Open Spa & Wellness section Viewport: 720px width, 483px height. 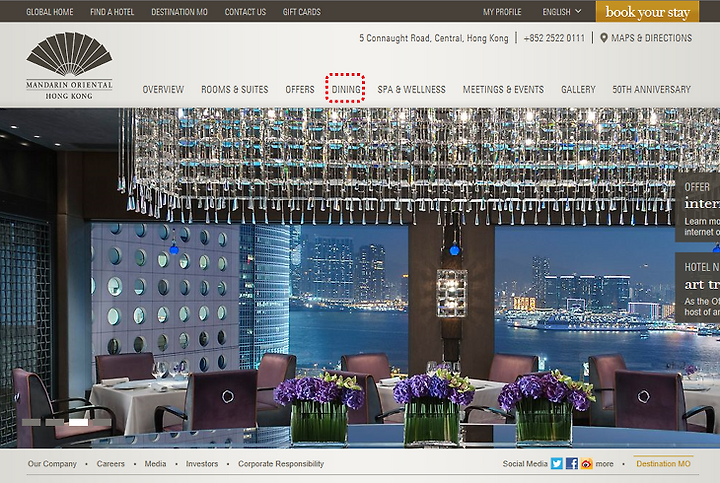pos(411,89)
